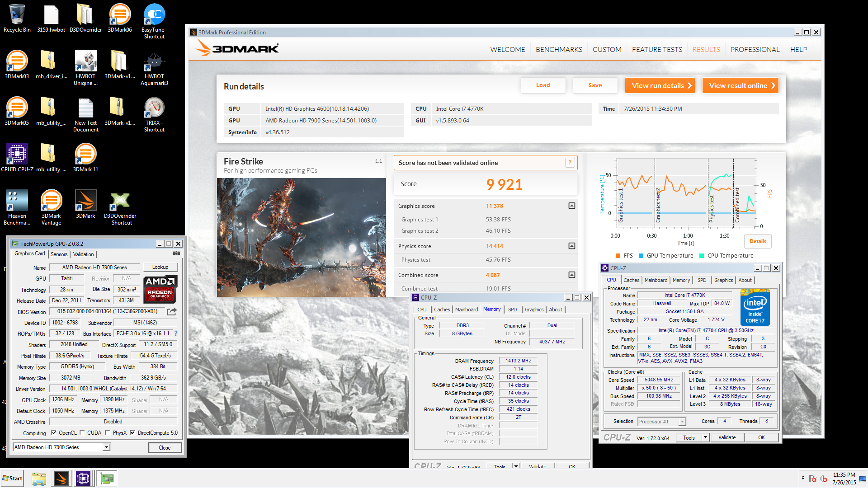Click Validate in the right CPU-Z window
The width and height of the screenshot is (868, 488).
727,437
